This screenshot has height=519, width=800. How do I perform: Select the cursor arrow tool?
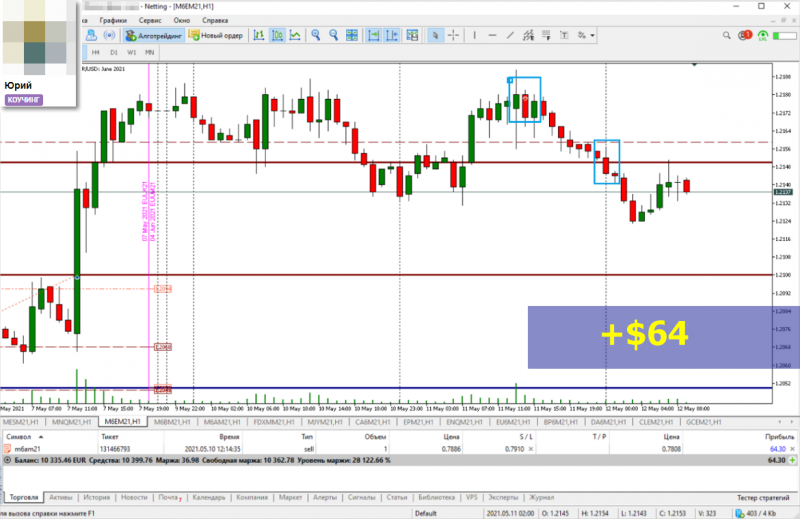pos(435,35)
